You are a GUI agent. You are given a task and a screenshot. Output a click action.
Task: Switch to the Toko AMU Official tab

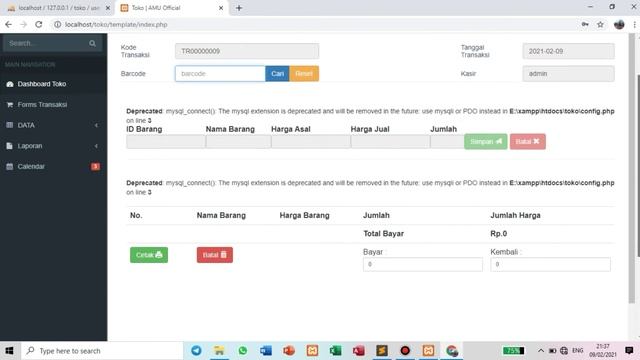click(x=171, y=8)
